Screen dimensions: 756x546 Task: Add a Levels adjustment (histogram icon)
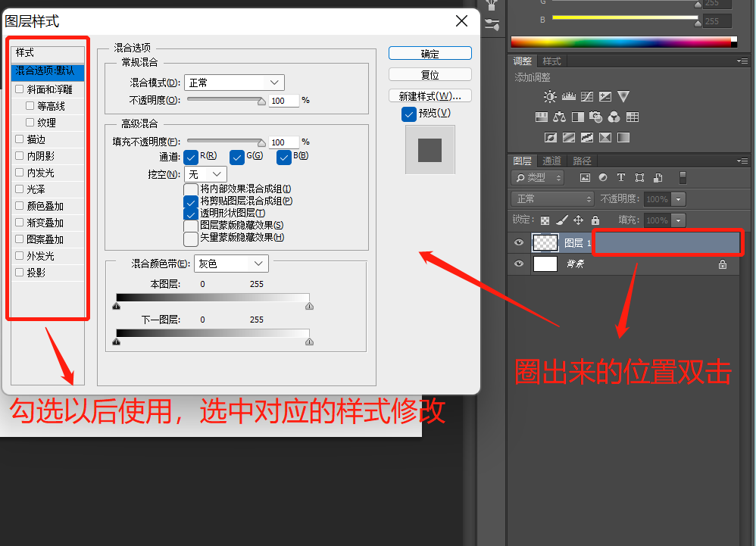(x=568, y=96)
